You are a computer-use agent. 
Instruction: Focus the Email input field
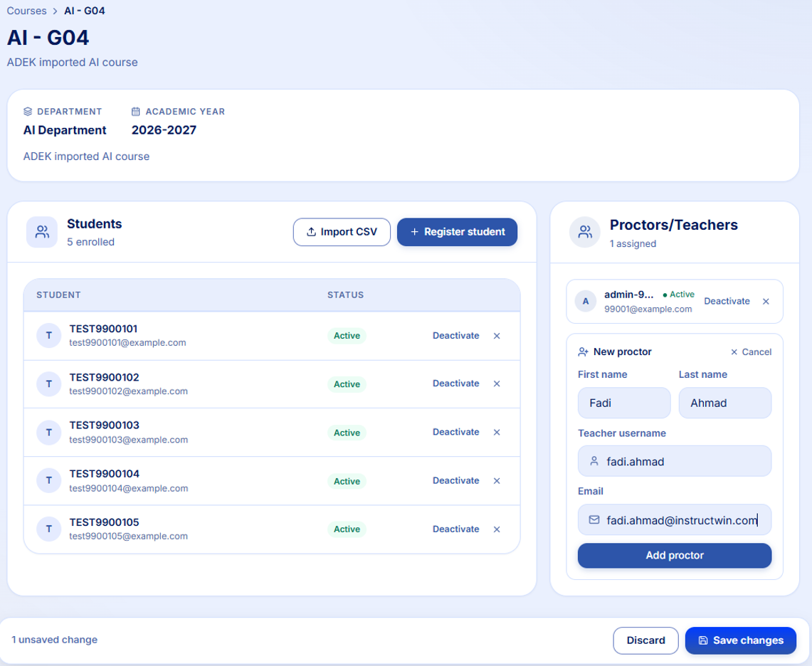[675, 519]
